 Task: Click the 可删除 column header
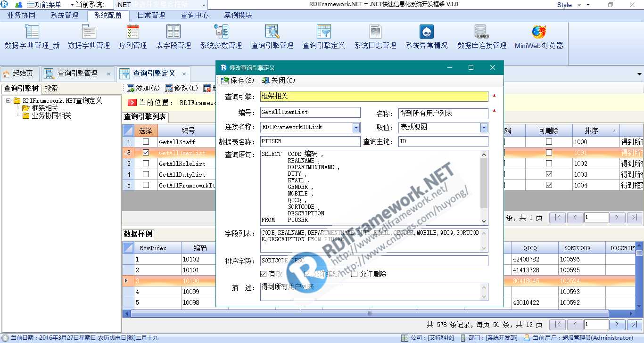point(549,131)
